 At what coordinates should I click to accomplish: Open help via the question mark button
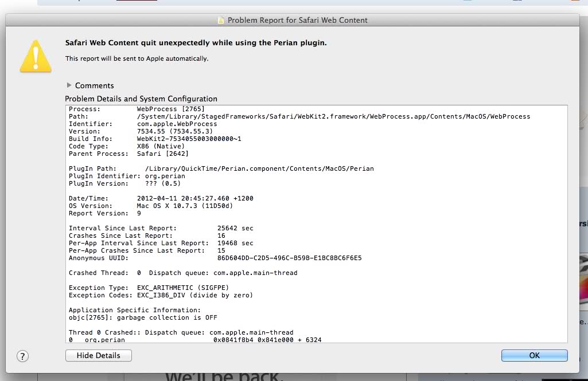pos(22,356)
